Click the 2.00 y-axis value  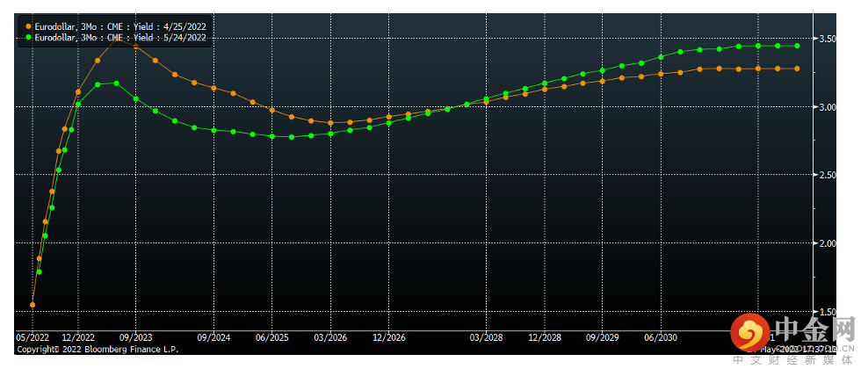pyautogui.click(x=828, y=243)
